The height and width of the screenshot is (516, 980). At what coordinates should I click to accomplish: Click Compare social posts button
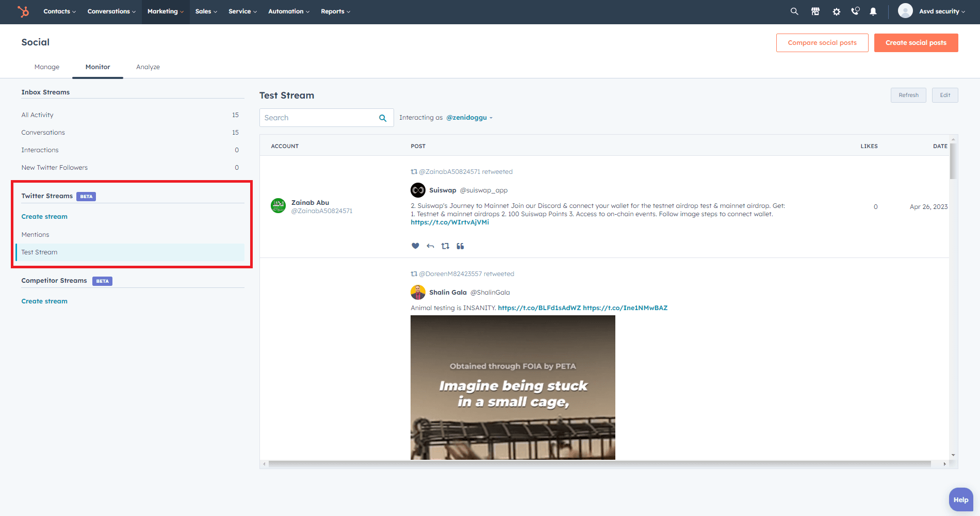[x=822, y=43]
